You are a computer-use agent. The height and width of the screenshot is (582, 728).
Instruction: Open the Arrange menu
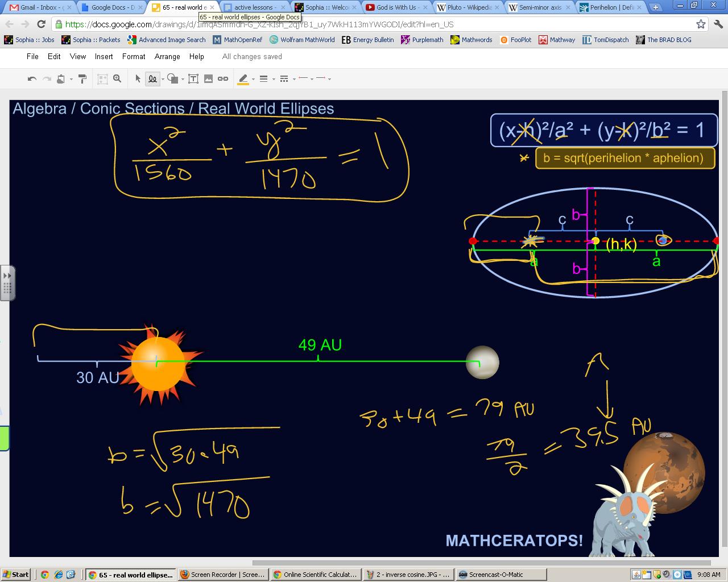coord(167,56)
